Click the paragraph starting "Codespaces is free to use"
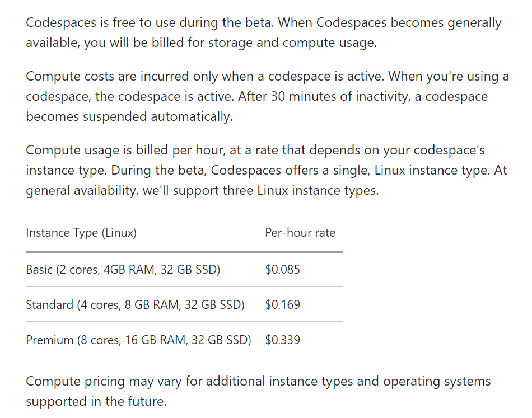This screenshot has height=418, width=532. click(x=263, y=33)
